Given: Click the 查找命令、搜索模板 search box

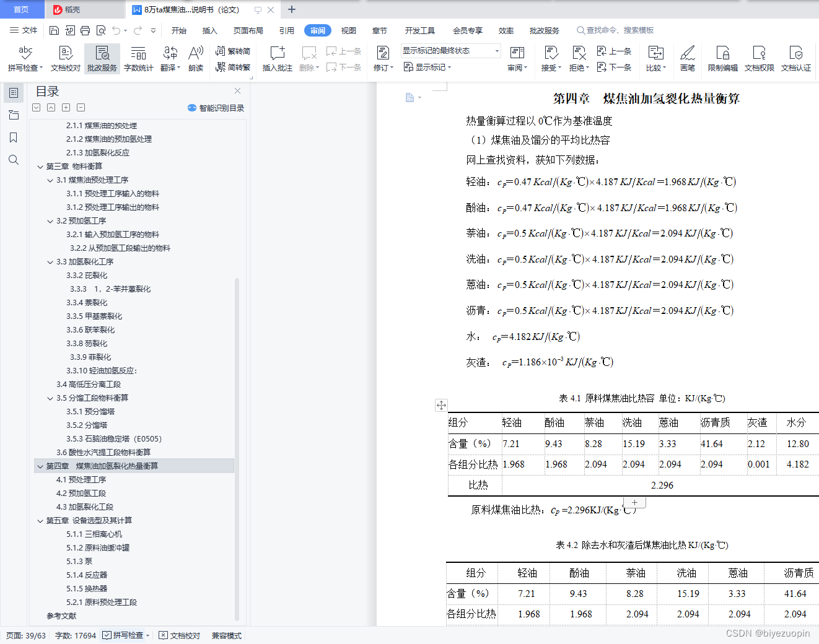Looking at the screenshot, I should [x=615, y=30].
